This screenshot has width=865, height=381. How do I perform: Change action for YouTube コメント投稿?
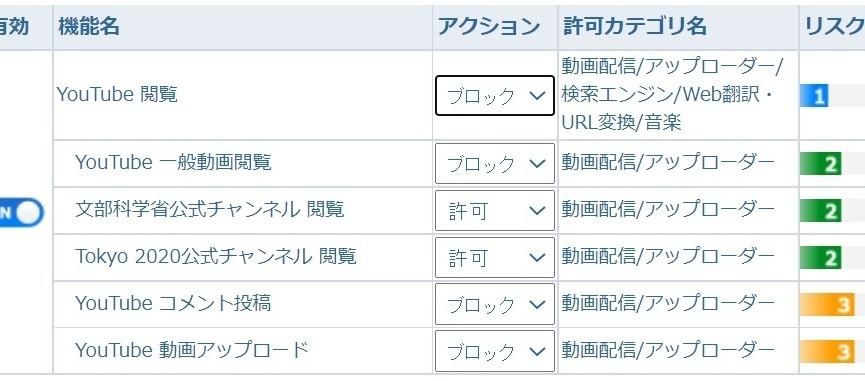(x=495, y=304)
